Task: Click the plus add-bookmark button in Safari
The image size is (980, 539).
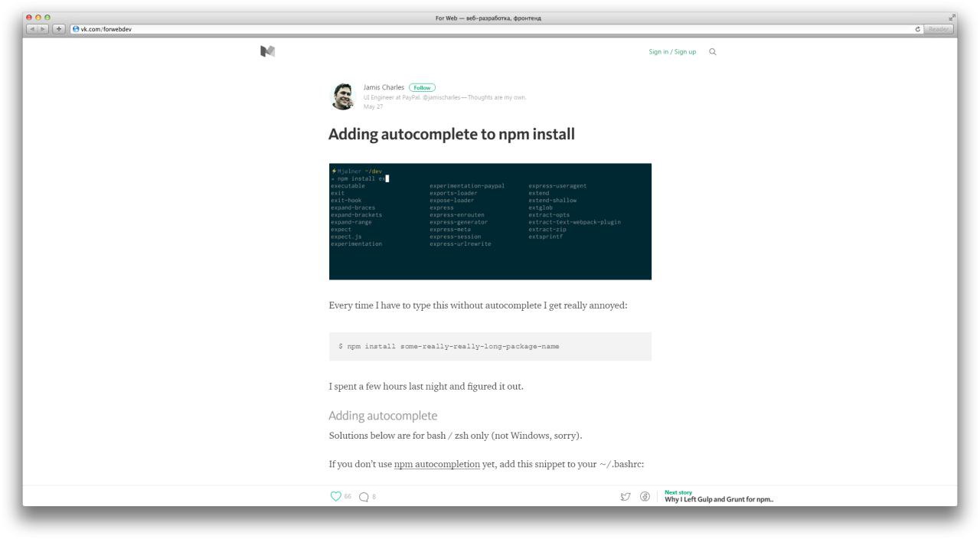Action: tap(60, 29)
